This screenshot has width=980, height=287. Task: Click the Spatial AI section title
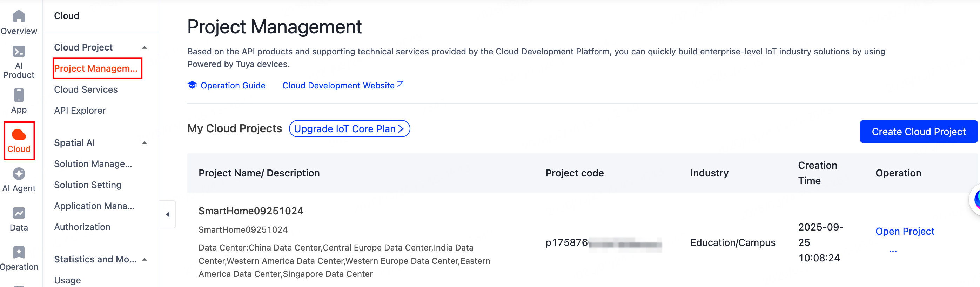tap(74, 143)
